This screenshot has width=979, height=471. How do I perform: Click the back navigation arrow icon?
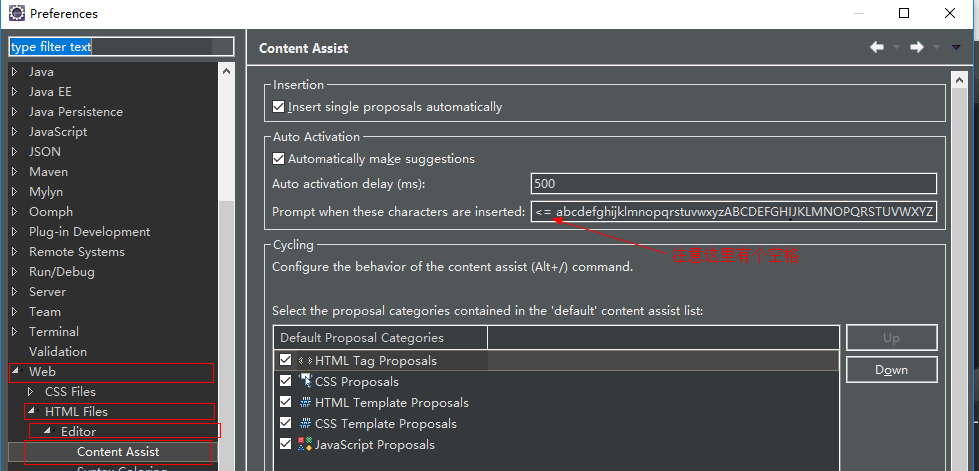tap(877, 47)
